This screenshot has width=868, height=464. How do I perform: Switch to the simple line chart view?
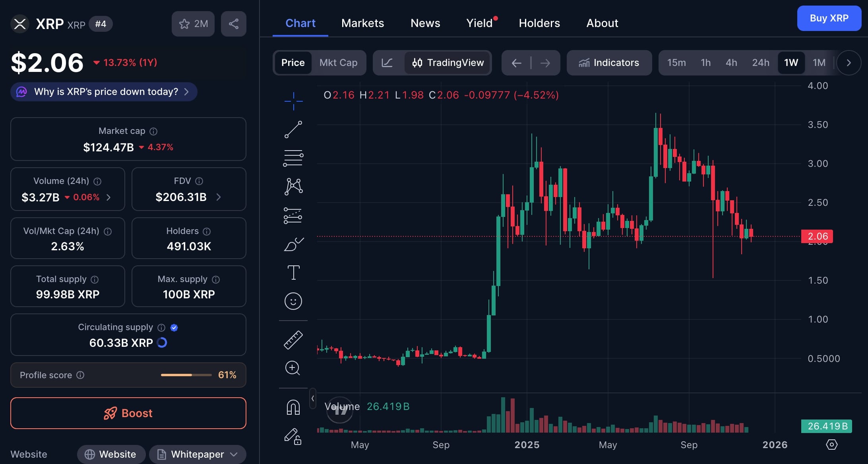[x=387, y=63]
